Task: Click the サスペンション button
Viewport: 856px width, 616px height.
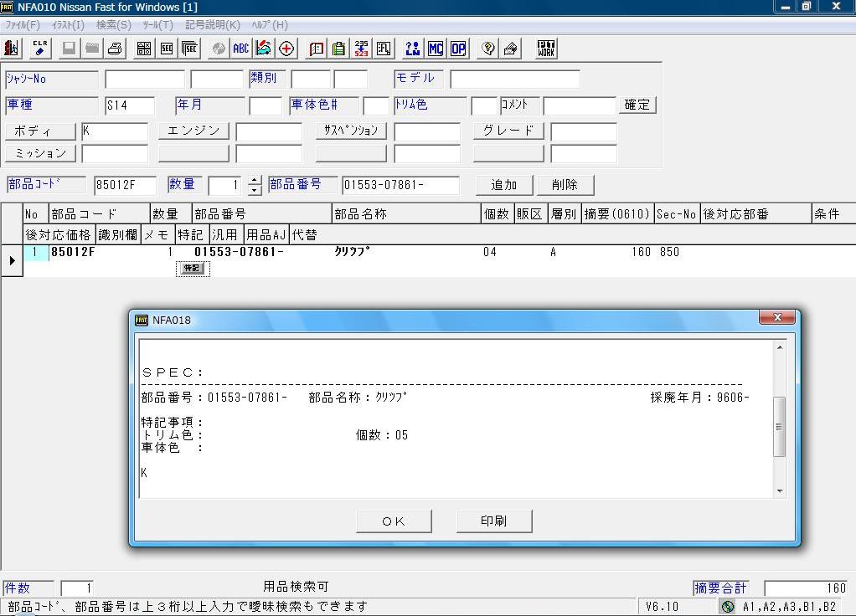Action: tap(351, 131)
